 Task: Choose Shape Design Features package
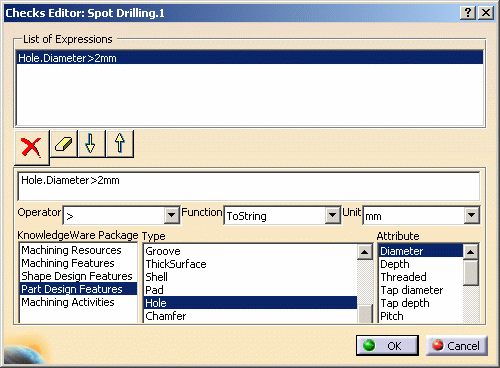[77, 276]
